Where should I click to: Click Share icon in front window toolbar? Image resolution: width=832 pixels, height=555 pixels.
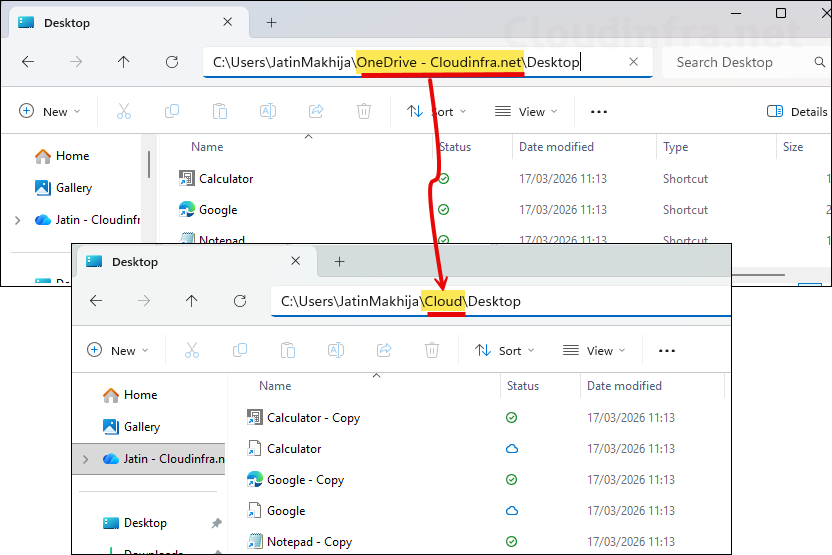(x=384, y=350)
